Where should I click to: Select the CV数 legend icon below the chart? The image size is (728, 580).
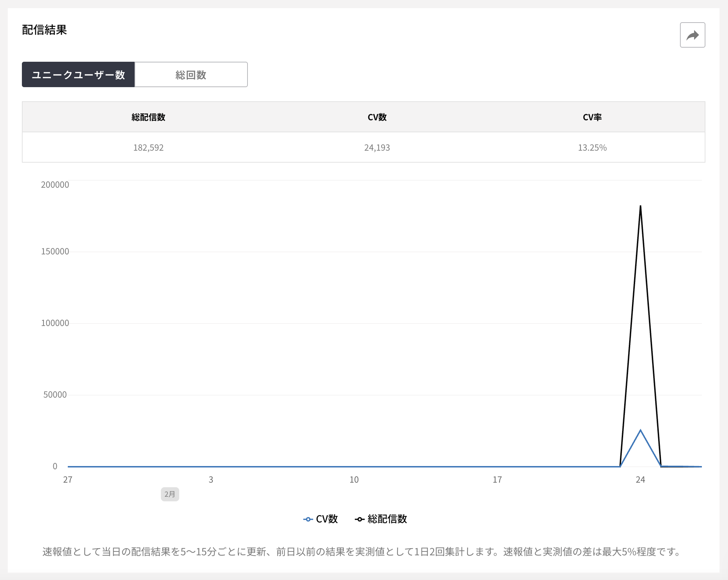coord(308,519)
